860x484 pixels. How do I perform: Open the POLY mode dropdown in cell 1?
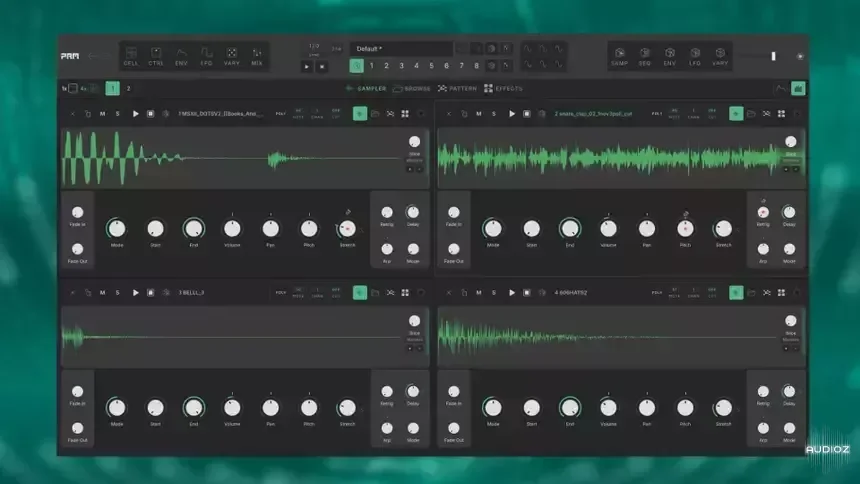click(x=280, y=114)
